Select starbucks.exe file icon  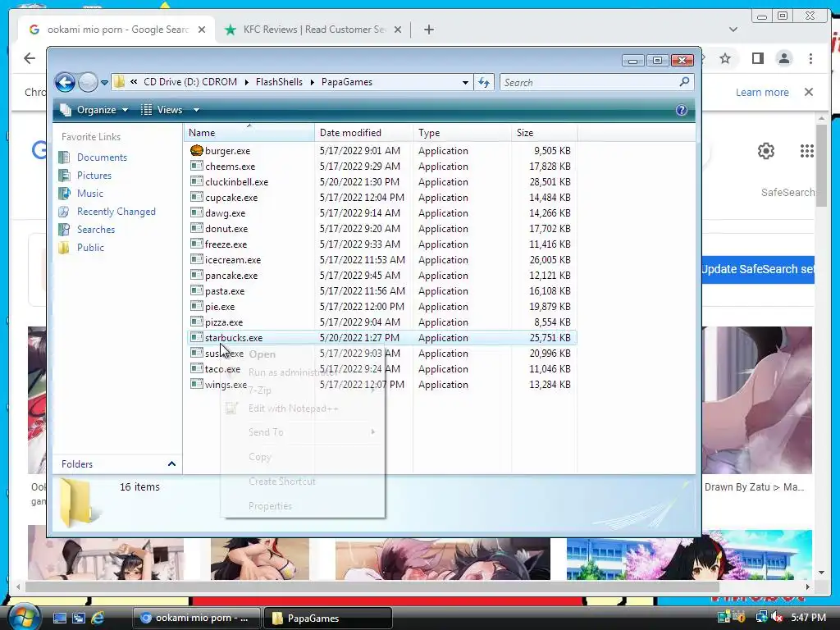[x=197, y=337]
